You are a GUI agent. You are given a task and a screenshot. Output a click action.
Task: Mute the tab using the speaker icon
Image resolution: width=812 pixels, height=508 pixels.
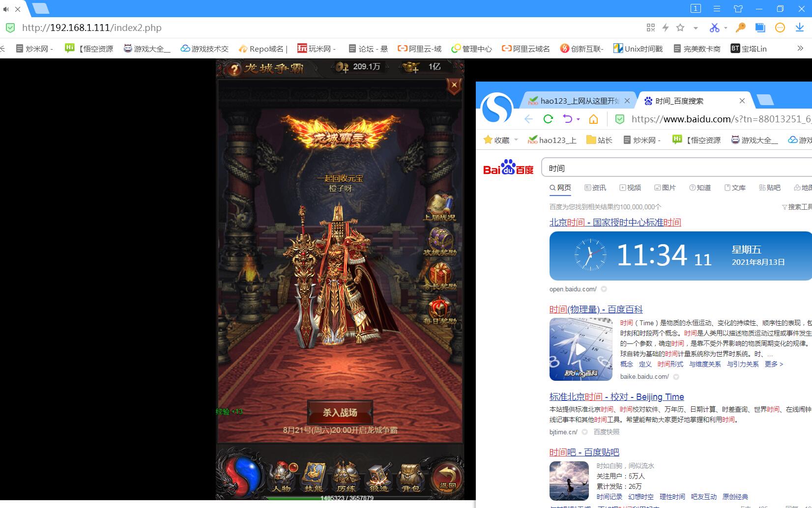coord(6,9)
